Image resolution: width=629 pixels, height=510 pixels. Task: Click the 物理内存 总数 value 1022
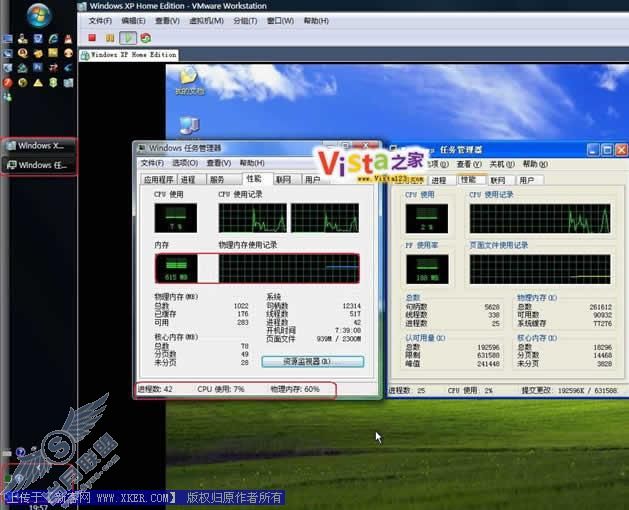click(241, 306)
